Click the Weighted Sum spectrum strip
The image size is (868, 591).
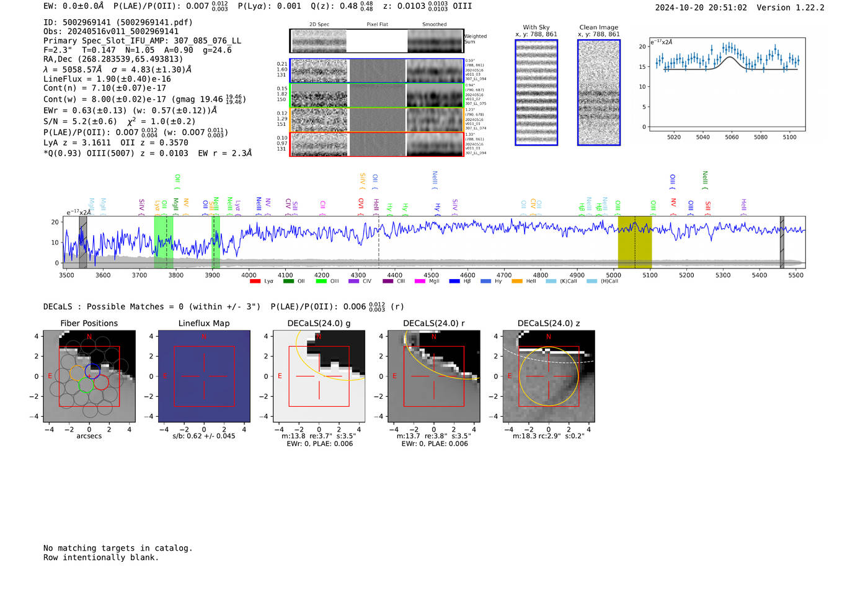[376, 41]
